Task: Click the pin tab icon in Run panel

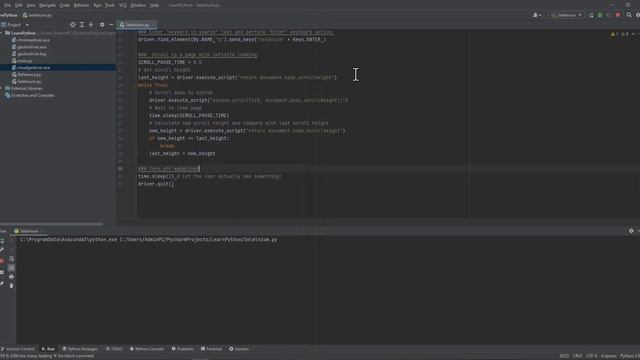Action: click(2, 283)
